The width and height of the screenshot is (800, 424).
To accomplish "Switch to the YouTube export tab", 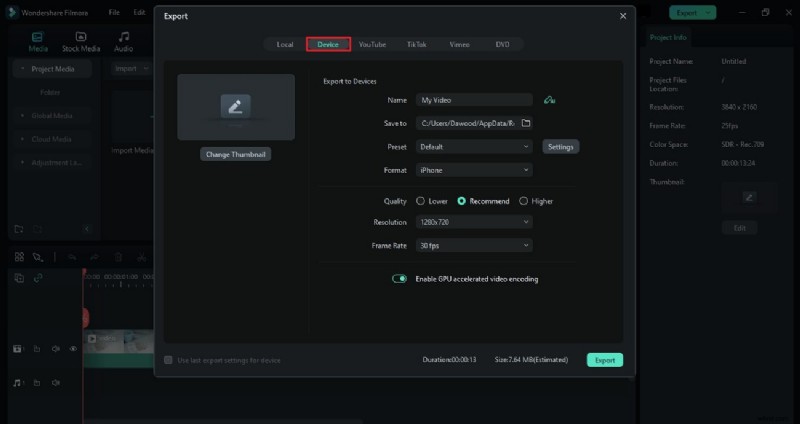I will click(x=372, y=45).
